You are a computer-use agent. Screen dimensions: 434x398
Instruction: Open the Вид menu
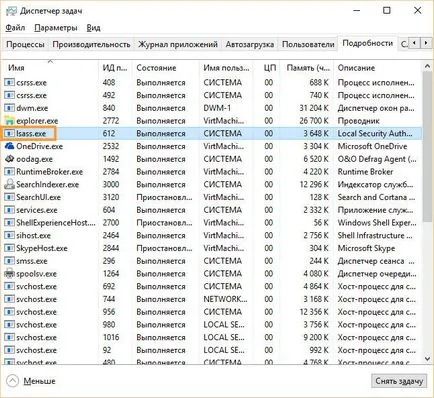pos(93,28)
